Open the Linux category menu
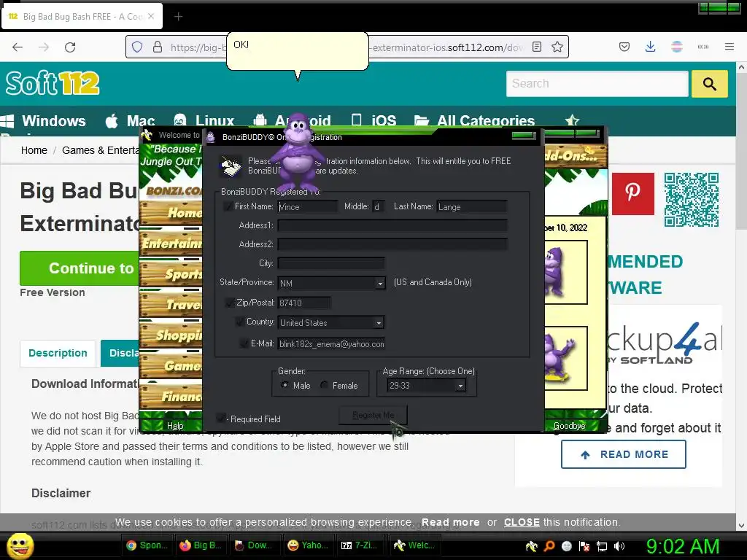The height and width of the screenshot is (560, 747). 204,121
